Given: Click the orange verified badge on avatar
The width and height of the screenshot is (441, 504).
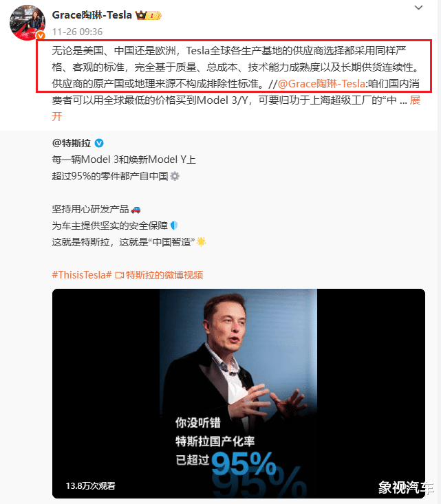Looking at the screenshot, I should point(41,35).
